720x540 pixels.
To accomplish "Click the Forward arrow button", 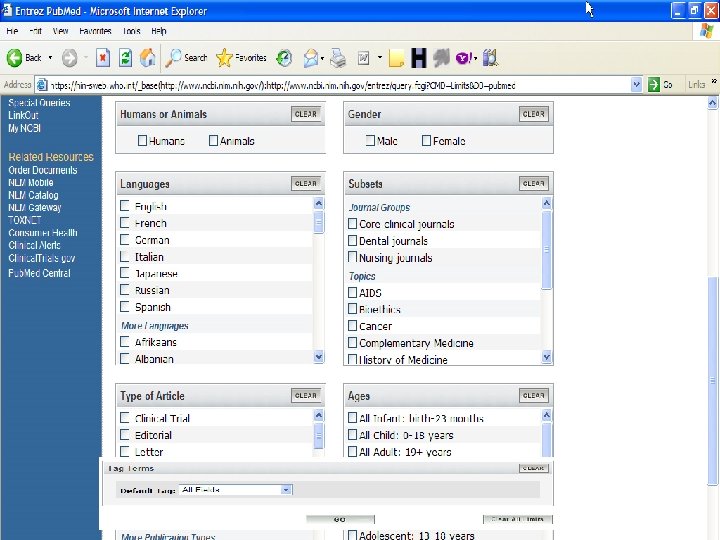I will [x=70, y=58].
